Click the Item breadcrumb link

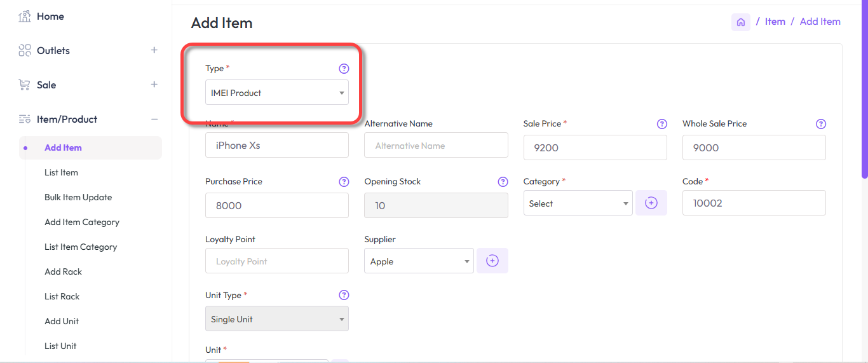point(775,22)
